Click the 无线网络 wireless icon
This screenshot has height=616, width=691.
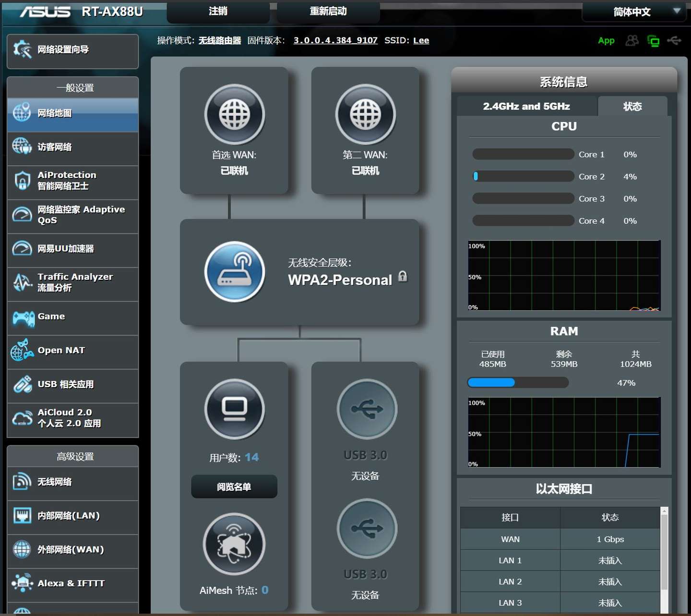pos(22,481)
